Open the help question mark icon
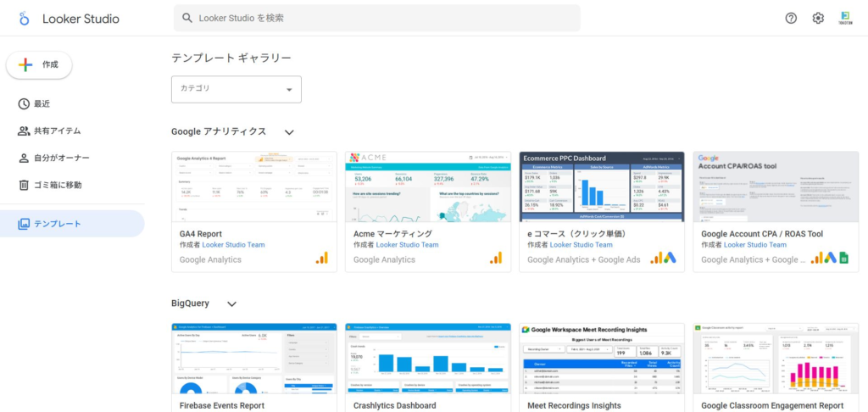868x412 pixels. point(791,18)
